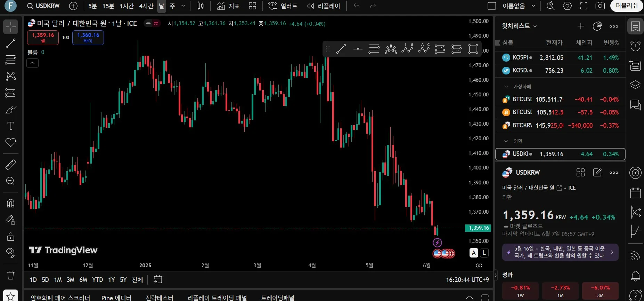
Task: Open the economic calendar panel
Action: pos(635,192)
